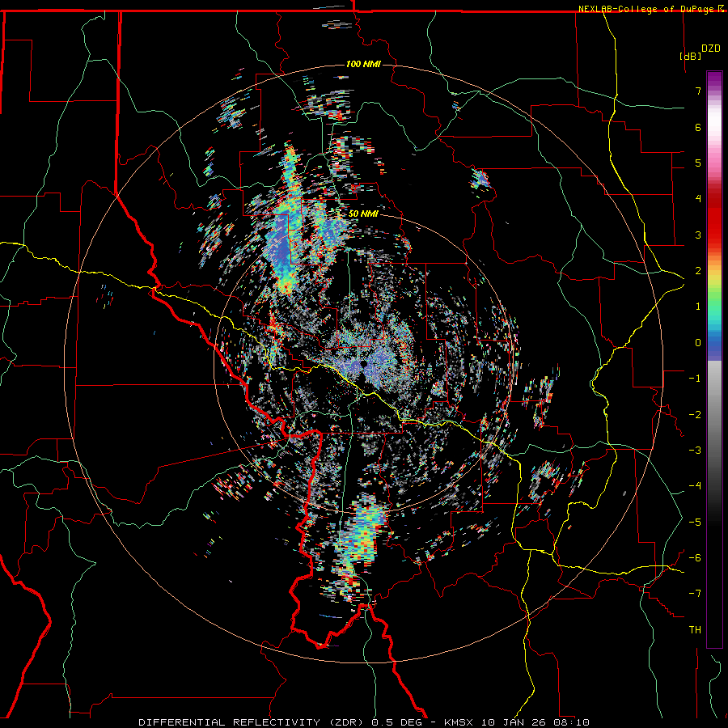
Task: Click the "NEXLAB-College of DuPage" credit text
Action: (x=646, y=9)
